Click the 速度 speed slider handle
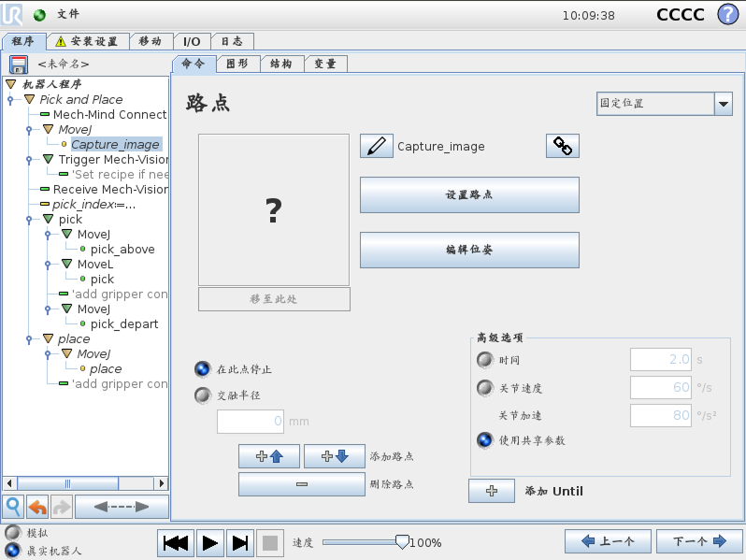 point(402,542)
